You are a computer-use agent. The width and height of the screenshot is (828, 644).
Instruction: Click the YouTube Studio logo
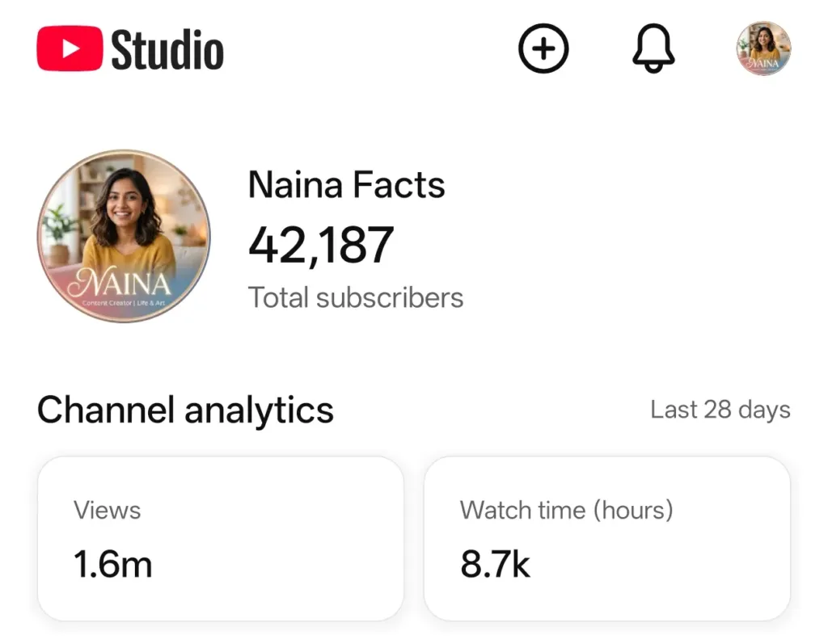click(130, 48)
